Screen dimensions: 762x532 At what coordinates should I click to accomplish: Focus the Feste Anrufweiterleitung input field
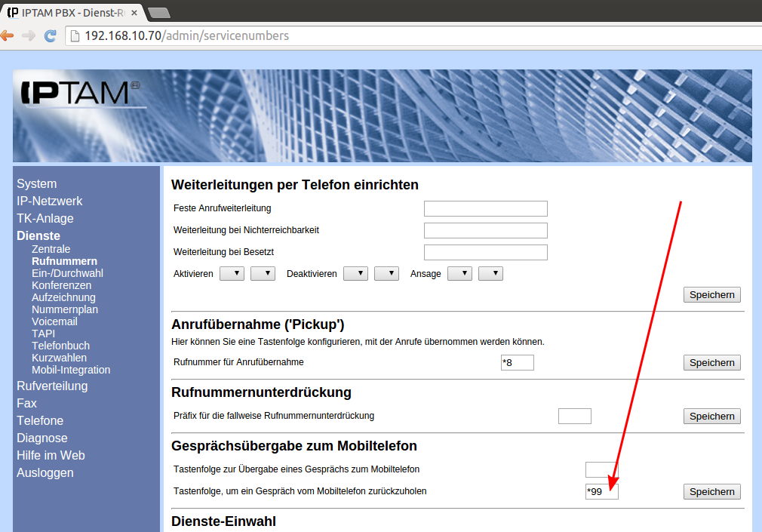485,208
